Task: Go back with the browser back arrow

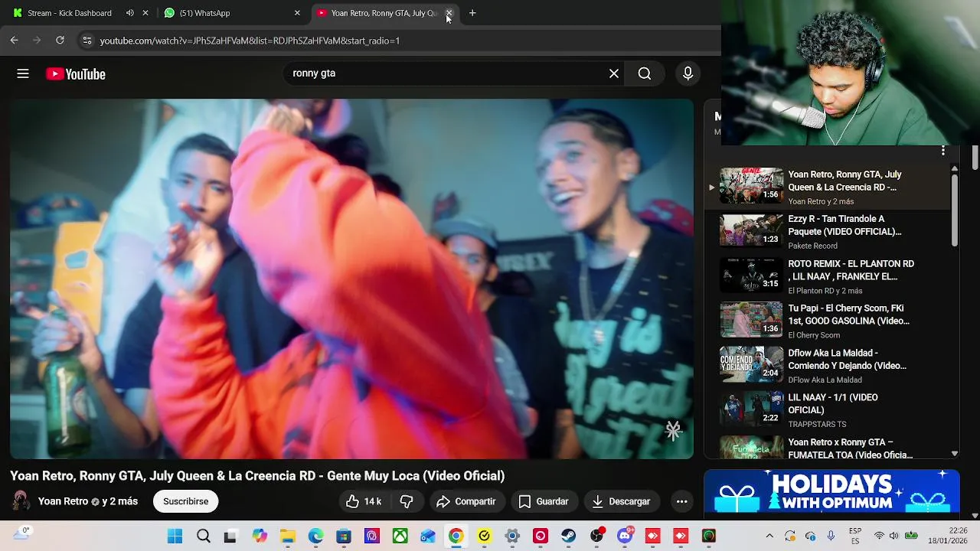Action: coord(14,40)
